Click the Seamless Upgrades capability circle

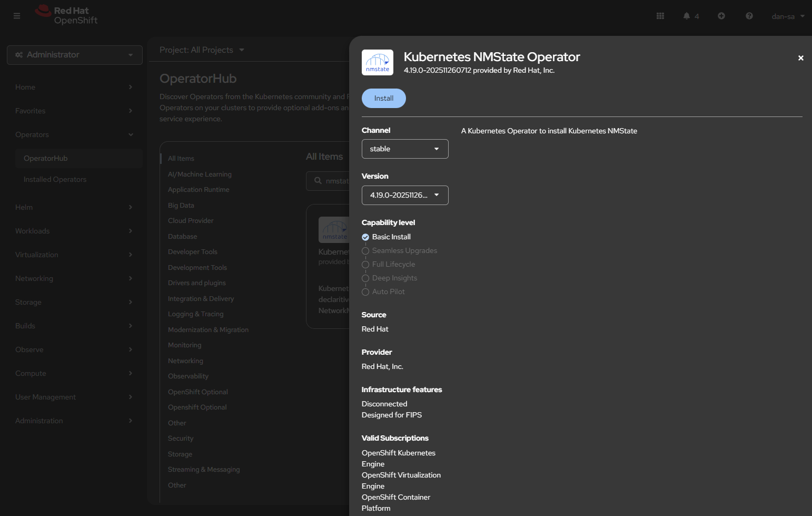coord(365,251)
